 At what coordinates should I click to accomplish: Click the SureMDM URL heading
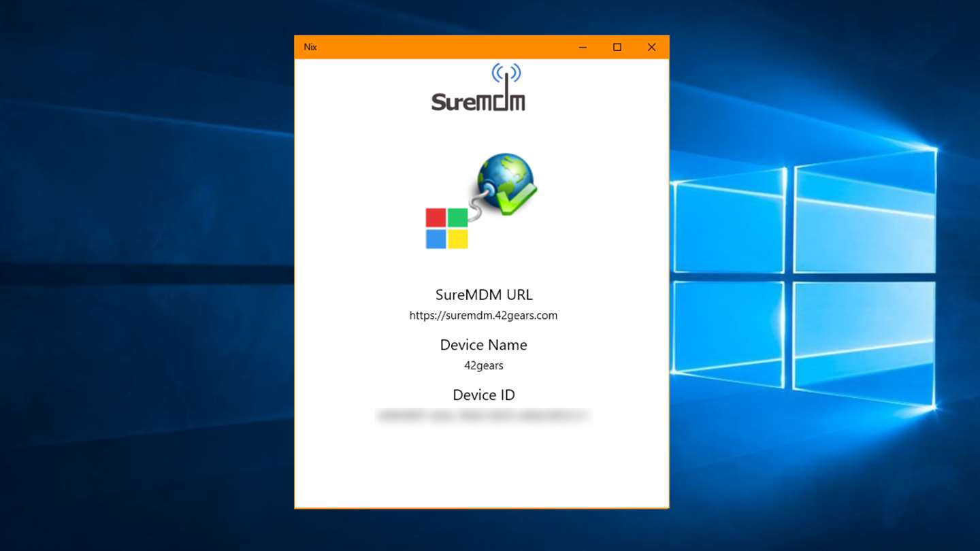coord(484,295)
